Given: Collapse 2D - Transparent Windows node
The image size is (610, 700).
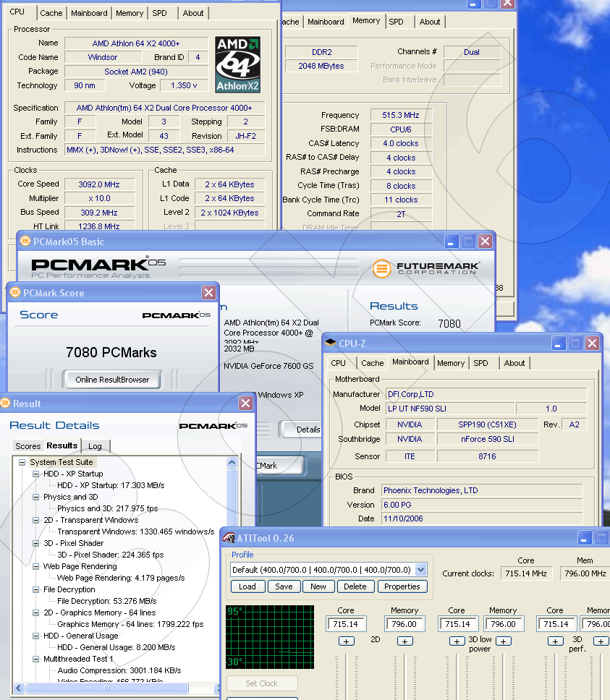Looking at the screenshot, I should 35,521.
